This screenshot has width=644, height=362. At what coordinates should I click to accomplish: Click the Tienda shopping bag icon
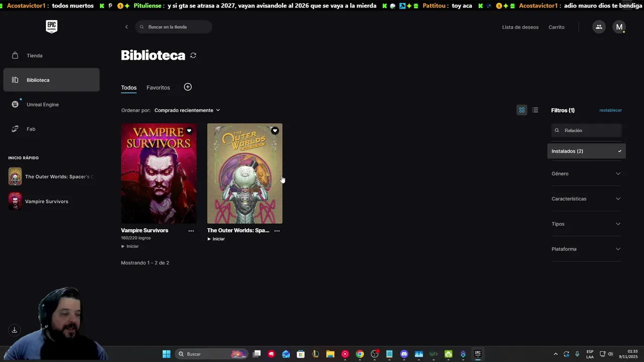[x=15, y=55]
